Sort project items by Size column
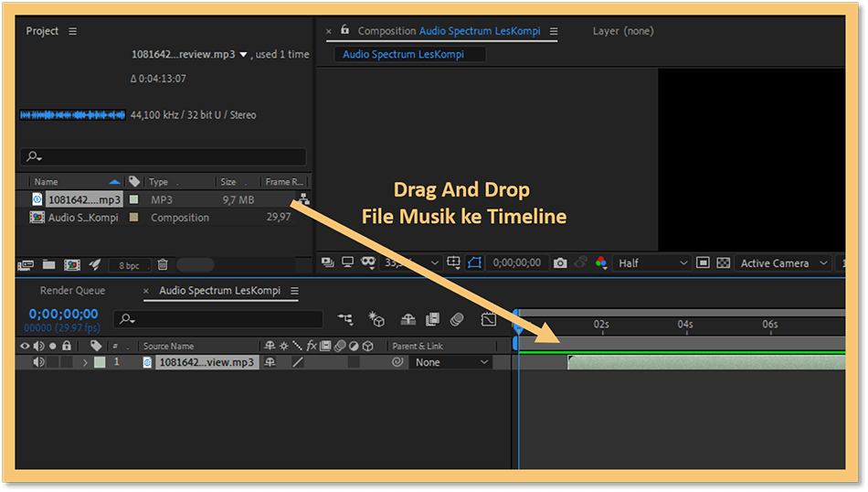 click(x=228, y=182)
